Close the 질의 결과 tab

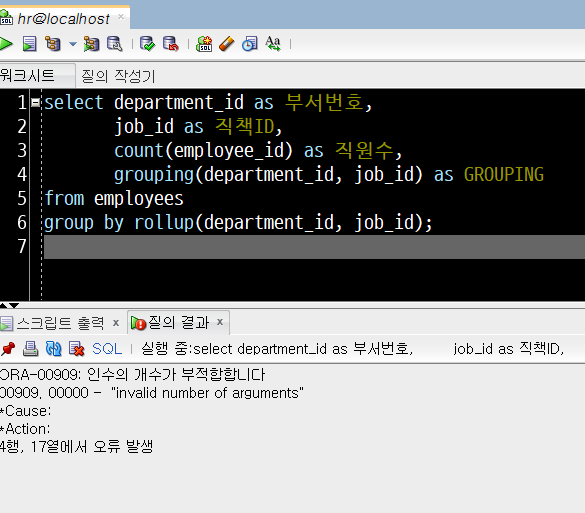(220, 322)
